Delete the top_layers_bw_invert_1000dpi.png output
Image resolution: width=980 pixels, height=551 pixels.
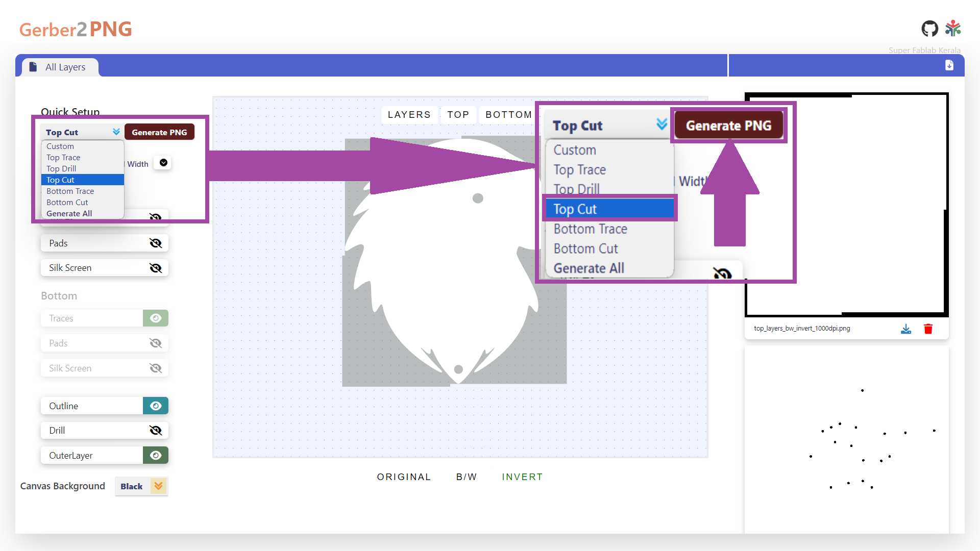(928, 329)
